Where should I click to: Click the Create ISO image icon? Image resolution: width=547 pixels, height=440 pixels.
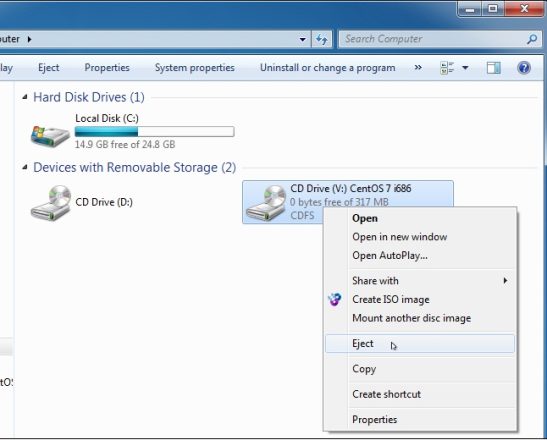coord(335,299)
